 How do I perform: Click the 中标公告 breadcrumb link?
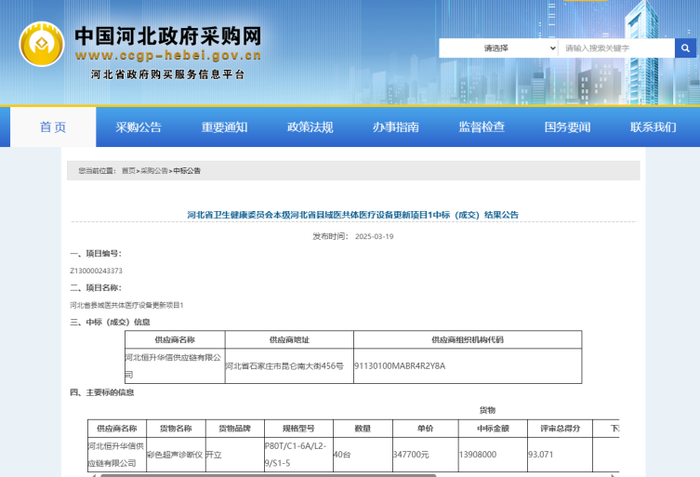click(x=187, y=171)
